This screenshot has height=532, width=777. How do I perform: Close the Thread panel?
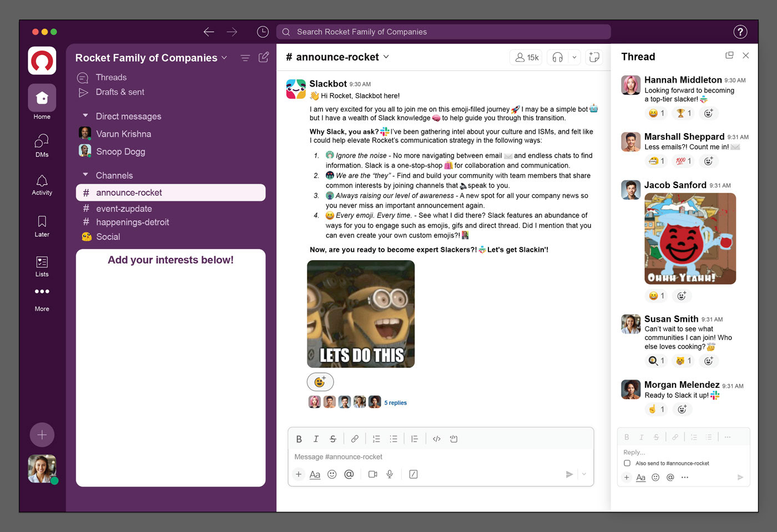click(746, 55)
